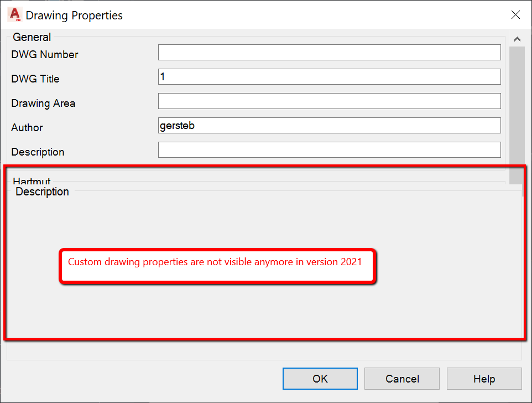Click Cancel to discard changes

click(x=401, y=379)
